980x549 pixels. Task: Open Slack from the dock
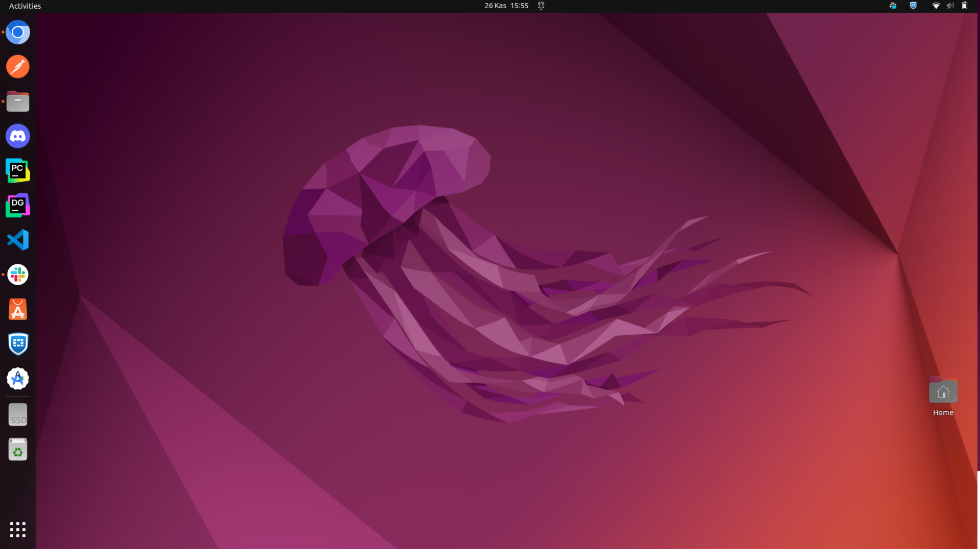tap(18, 274)
